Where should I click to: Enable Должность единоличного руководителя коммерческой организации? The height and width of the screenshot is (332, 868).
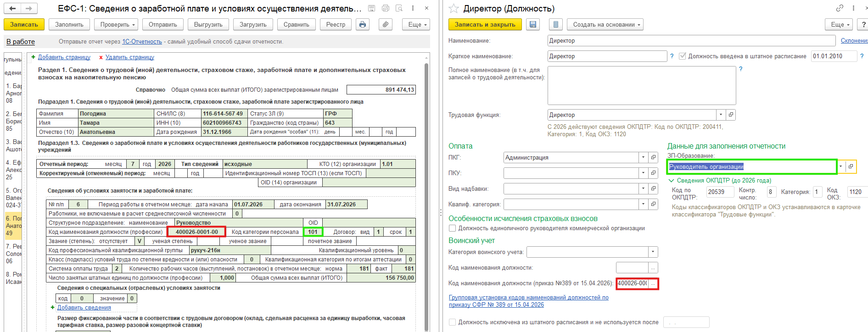pyautogui.click(x=453, y=228)
